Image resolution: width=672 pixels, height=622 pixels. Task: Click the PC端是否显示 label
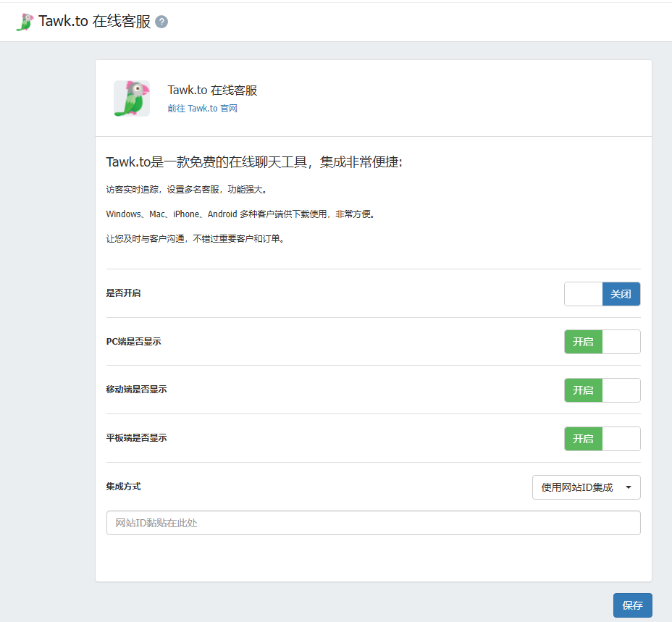coord(133,341)
